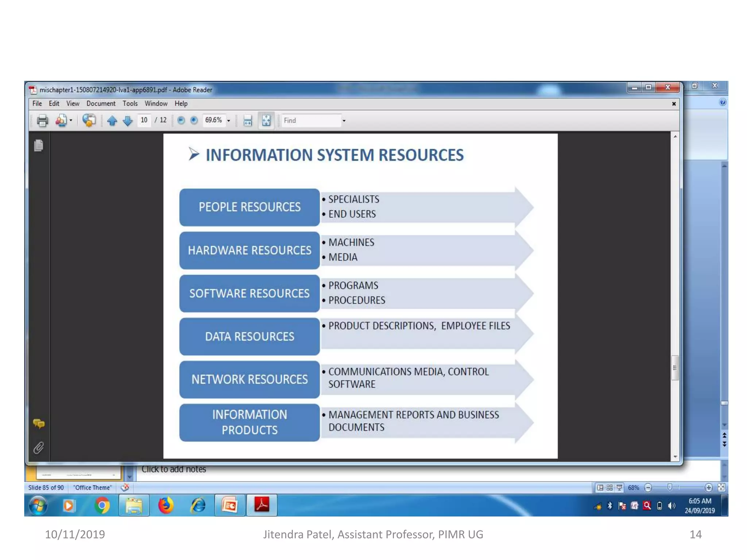Close the document with menu bar X
Image resolution: width=747 pixels, height=560 pixels.
674,104
